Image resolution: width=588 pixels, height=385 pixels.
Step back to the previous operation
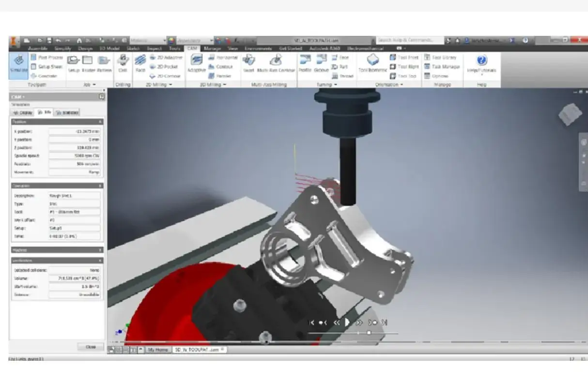tap(323, 322)
